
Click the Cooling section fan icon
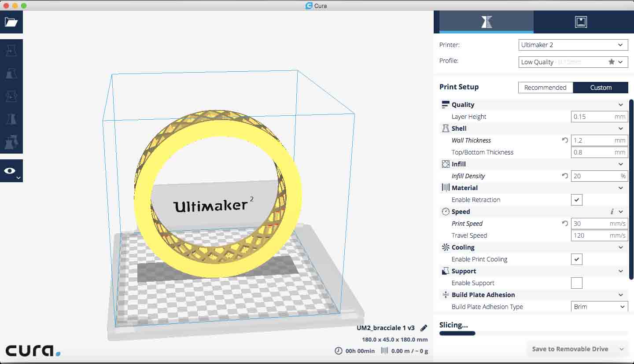(x=445, y=247)
